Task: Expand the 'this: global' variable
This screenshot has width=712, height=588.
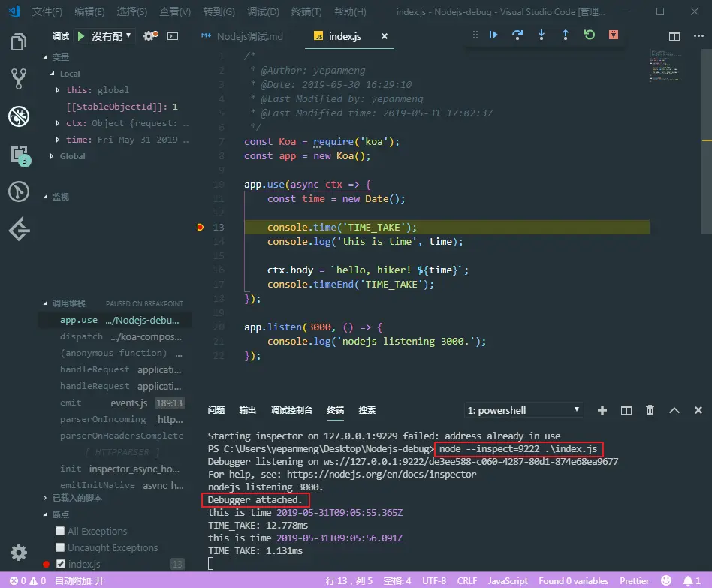Action: (57, 90)
